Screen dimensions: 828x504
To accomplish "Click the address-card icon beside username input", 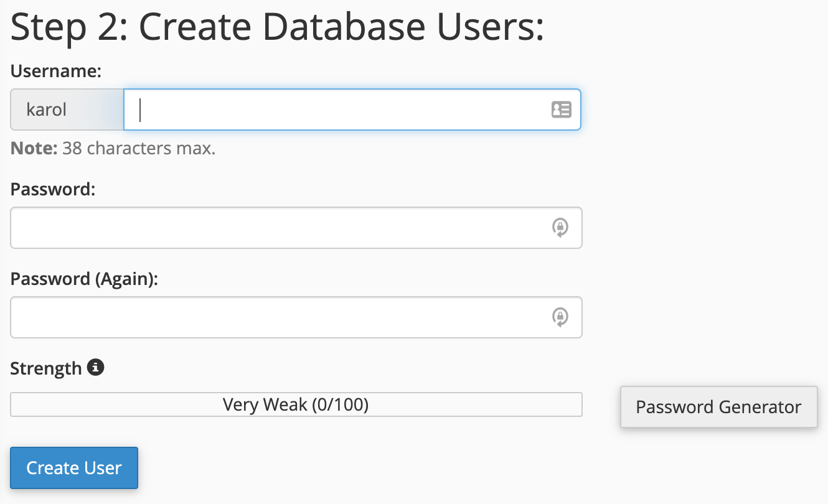I will [561, 110].
